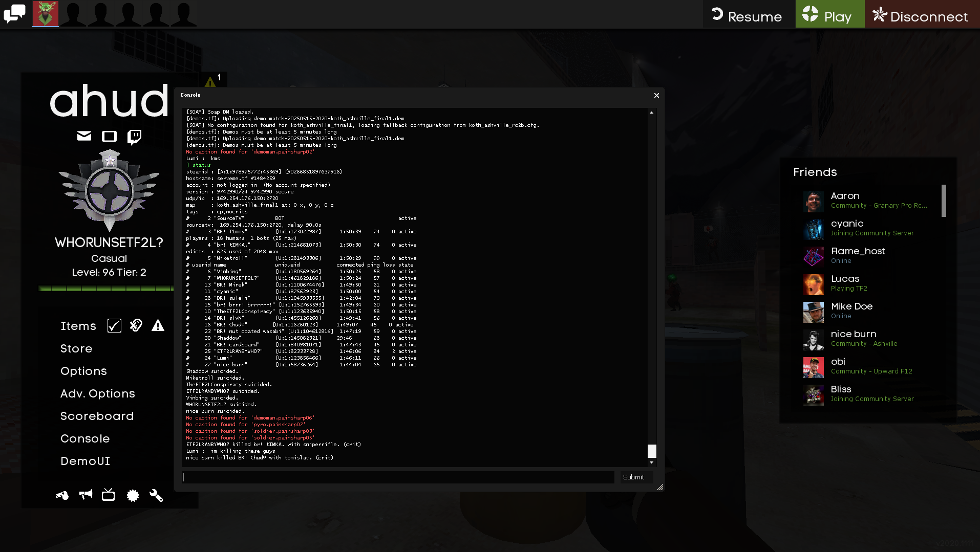Open the Adv. Options menu item

coord(97,393)
